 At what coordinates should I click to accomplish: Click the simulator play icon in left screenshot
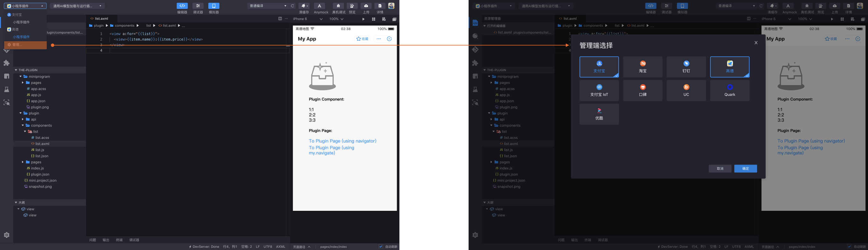(x=363, y=19)
